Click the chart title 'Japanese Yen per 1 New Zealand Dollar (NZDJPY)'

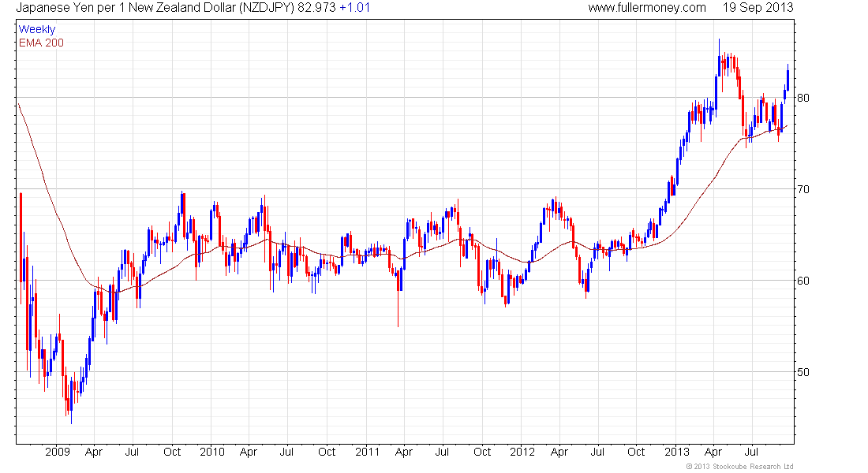pos(155,8)
